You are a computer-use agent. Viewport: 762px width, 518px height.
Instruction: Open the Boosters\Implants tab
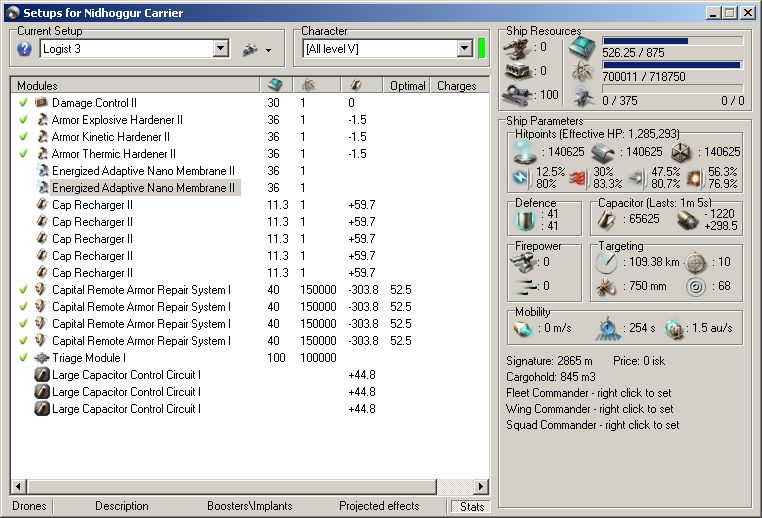(250, 506)
